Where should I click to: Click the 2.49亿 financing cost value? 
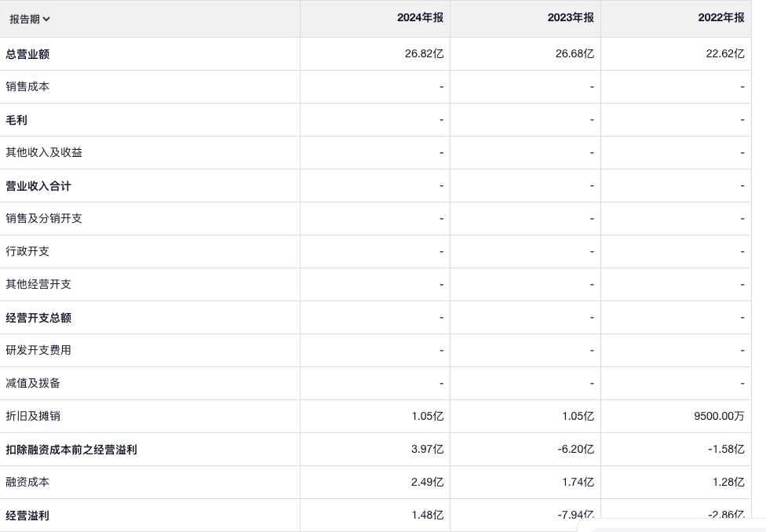pos(427,482)
